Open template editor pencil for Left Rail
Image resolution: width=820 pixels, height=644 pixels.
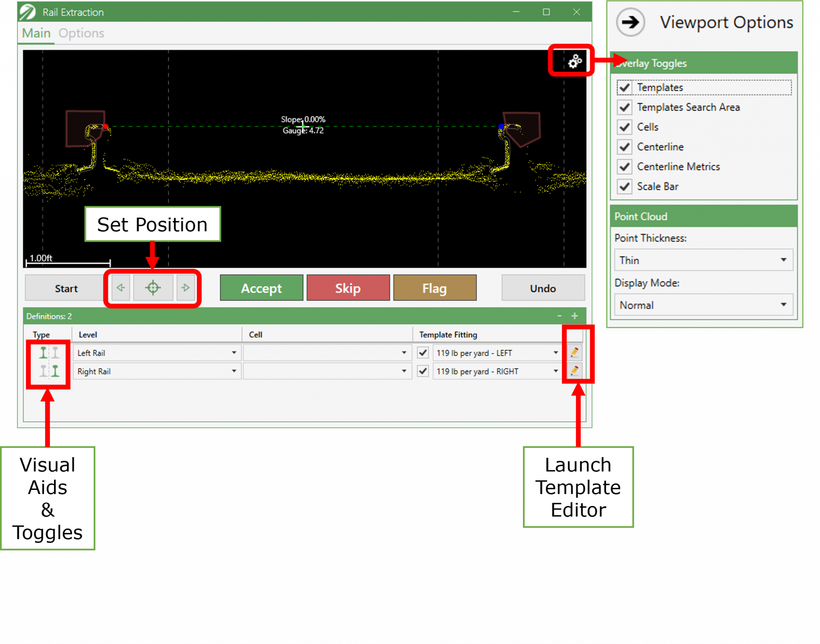tap(575, 353)
